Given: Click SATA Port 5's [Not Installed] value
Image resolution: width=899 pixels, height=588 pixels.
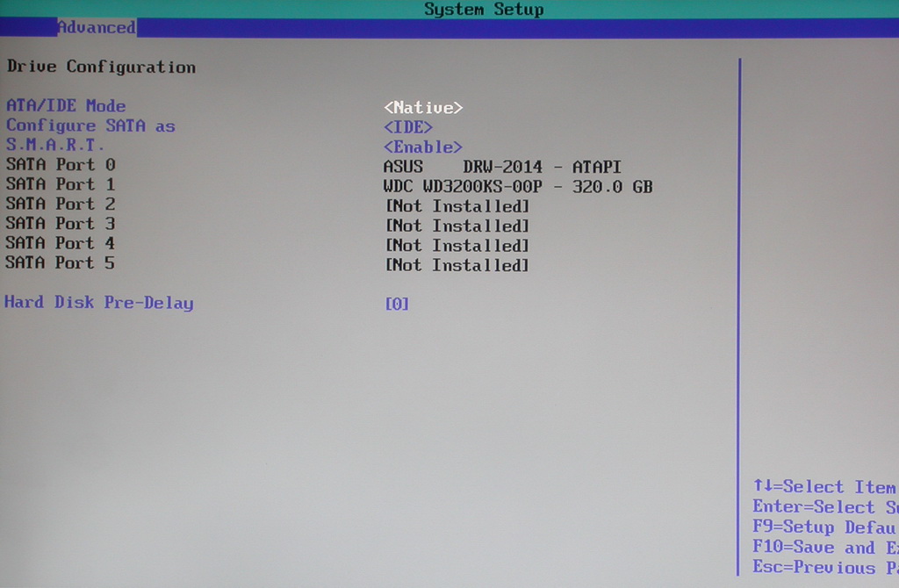Looking at the screenshot, I should click(457, 265).
